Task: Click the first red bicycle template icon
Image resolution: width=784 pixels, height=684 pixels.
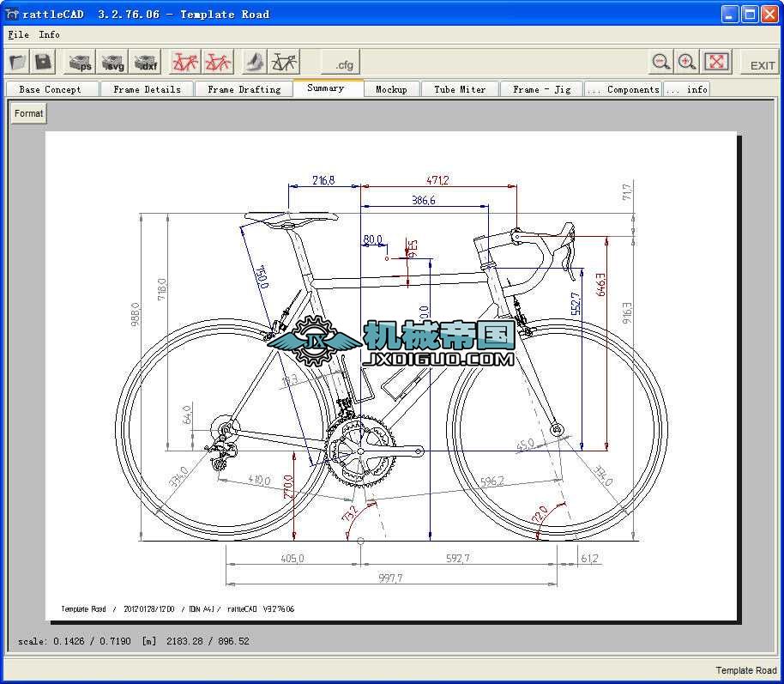Action: coord(184,62)
